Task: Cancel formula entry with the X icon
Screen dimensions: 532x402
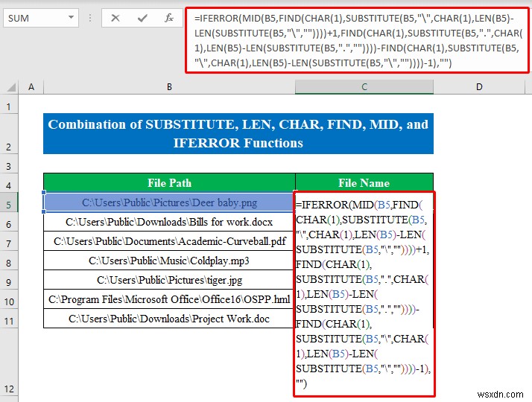Action: pyautogui.click(x=115, y=18)
